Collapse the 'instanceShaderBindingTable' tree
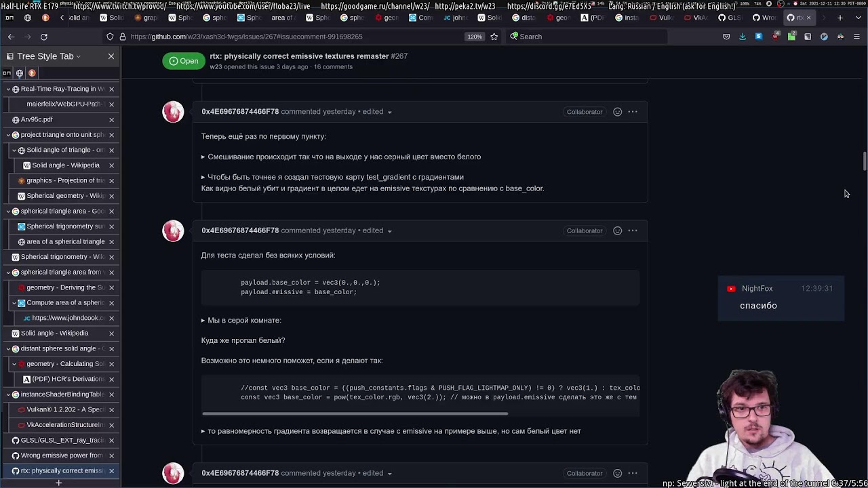 (x=8, y=394)
